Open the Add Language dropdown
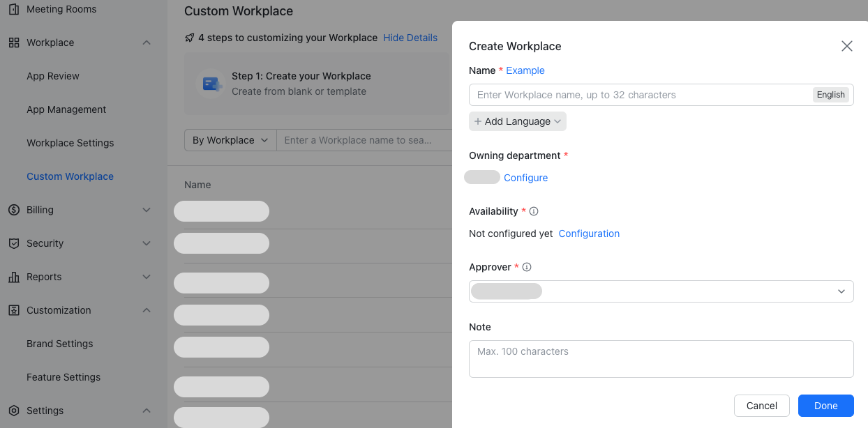The width and height of the screenshot is (868, 428). (x=517, y=121)
